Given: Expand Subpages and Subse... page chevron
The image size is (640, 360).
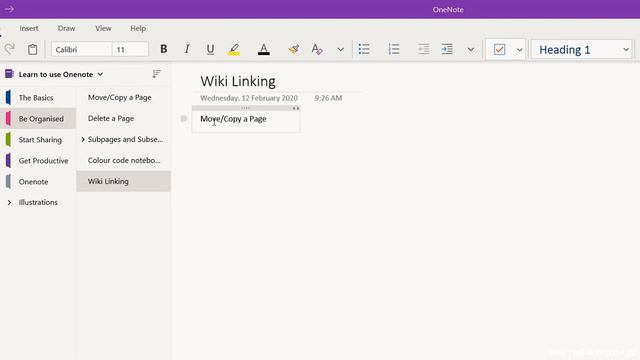Looking at the screenshot, I should (x=83, y=140).
